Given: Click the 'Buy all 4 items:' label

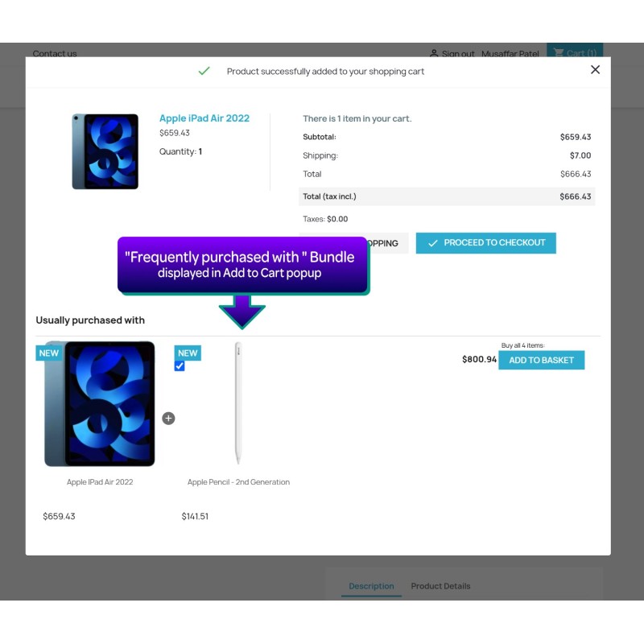Looking at the screenshot, I should pos(522,345).
